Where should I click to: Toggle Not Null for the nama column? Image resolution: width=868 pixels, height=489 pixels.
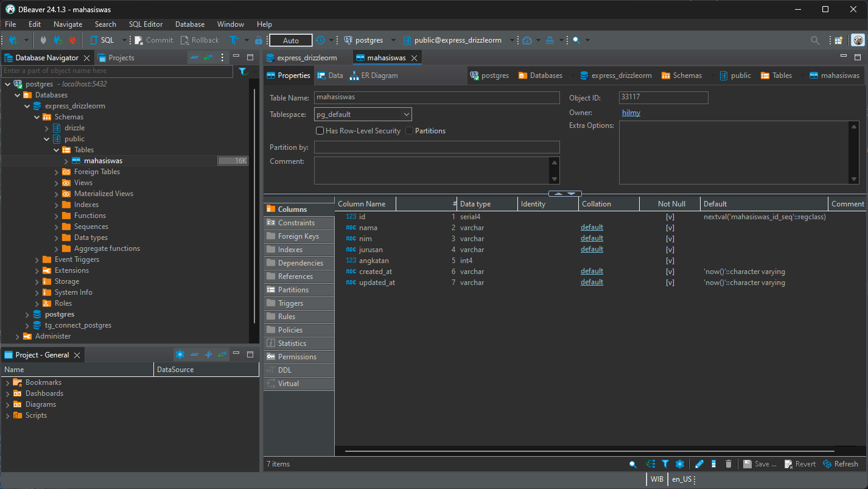[x=670, y=227]
